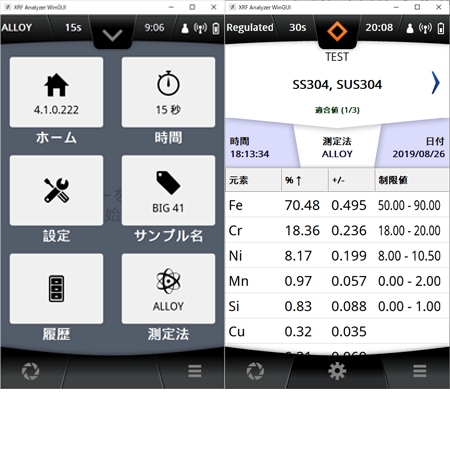Screen dimensions: 450x450
Task: Click Regulated label in right window header
Action: coord(250,27)
